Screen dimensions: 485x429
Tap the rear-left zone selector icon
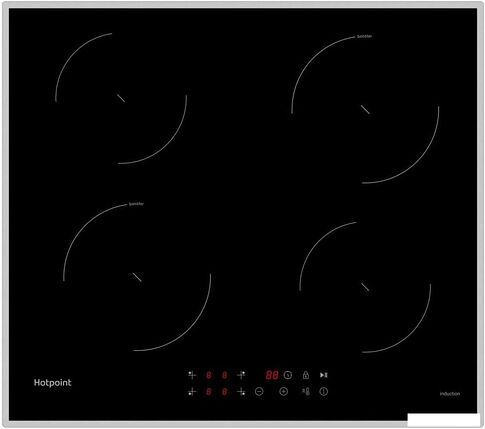pyautogui.click(x=192, y=375)
